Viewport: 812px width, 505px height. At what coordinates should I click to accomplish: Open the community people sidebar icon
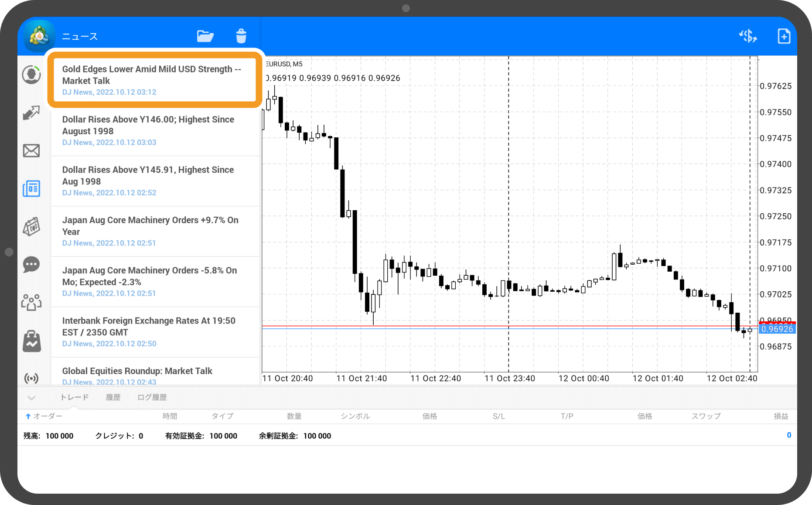tap(31, 302)
